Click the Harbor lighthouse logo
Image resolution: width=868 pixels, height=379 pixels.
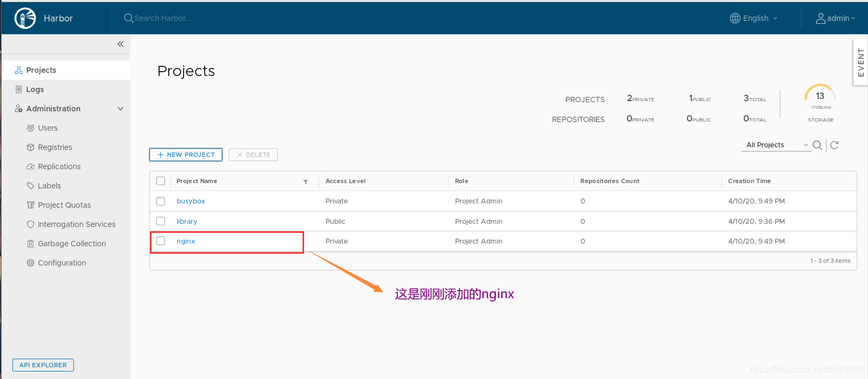click(x=25, y=18)
